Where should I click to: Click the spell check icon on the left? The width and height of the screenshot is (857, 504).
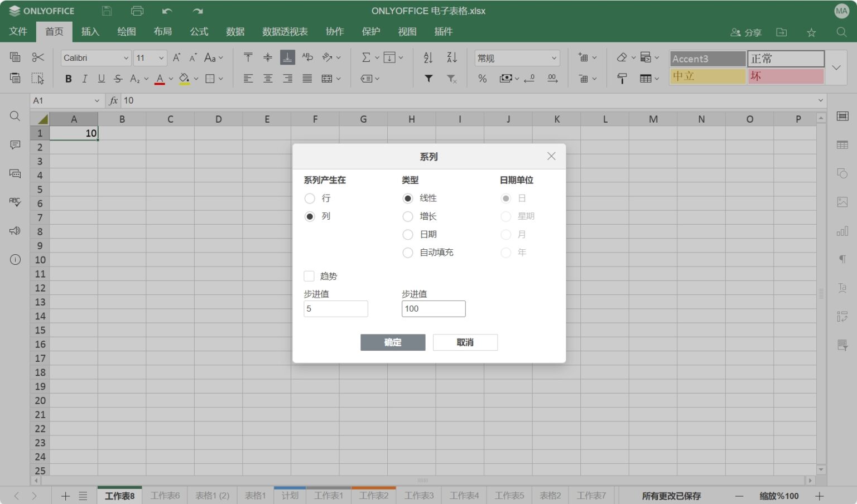pos(15,202)
